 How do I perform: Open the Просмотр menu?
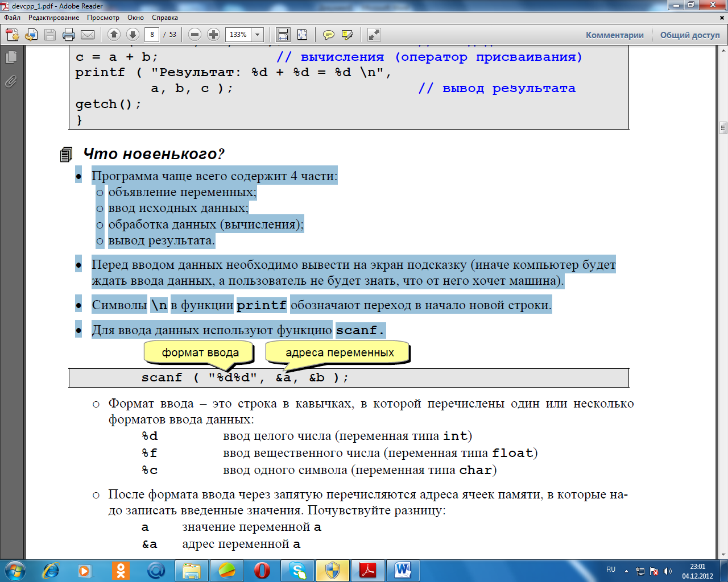[103, 18]
